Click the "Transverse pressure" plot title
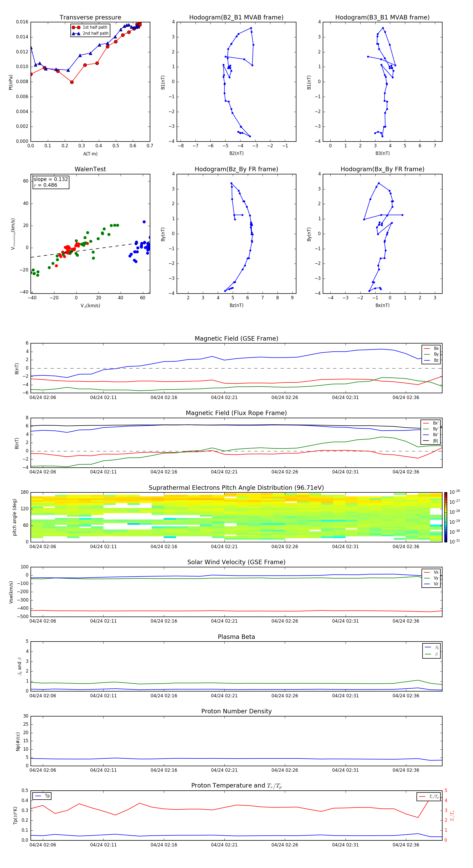 [90, 18]
